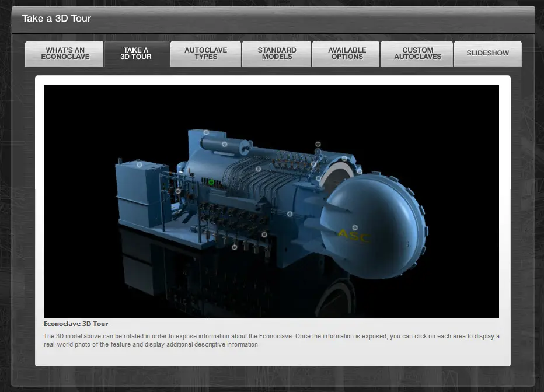Click hotspot on the vessel side rod

tap(290, 214)
